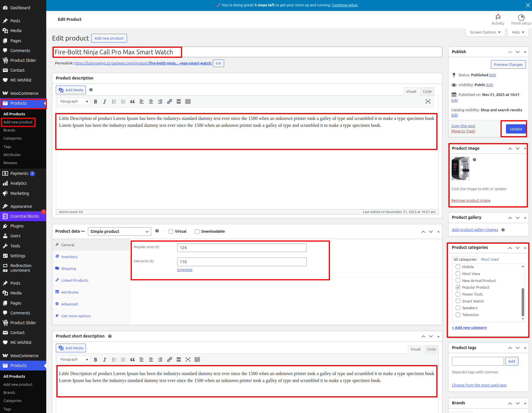Click Insert link icon in description toolbar
This screenshot has width=532, height=413.
point(169,101)
